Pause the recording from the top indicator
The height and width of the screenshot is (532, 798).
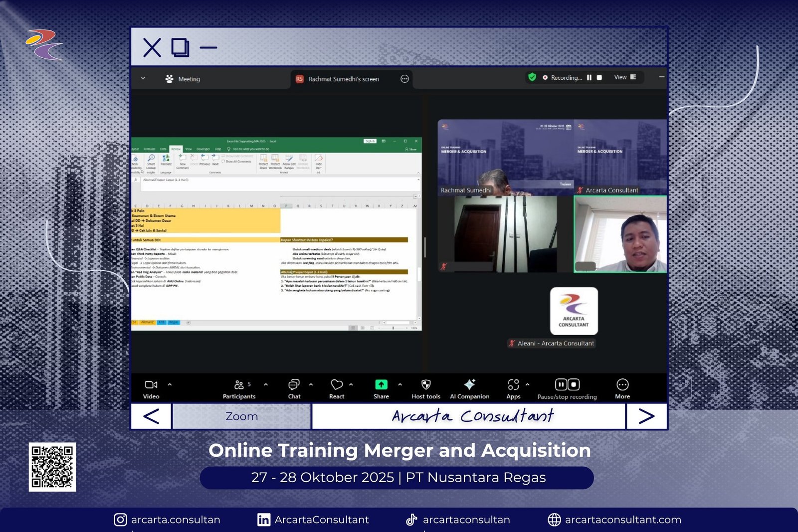589,78
